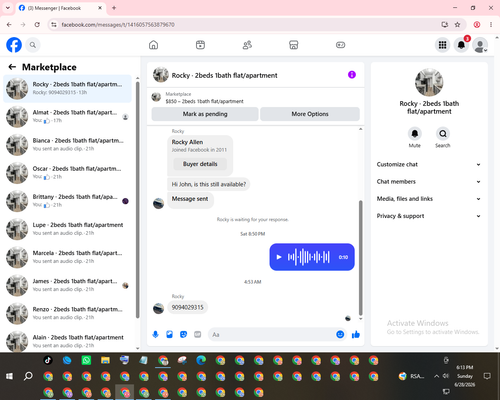The image size is (500, 400).
Task: Open File Explorer from the taskbar
Action: click(x=105, y=360)
